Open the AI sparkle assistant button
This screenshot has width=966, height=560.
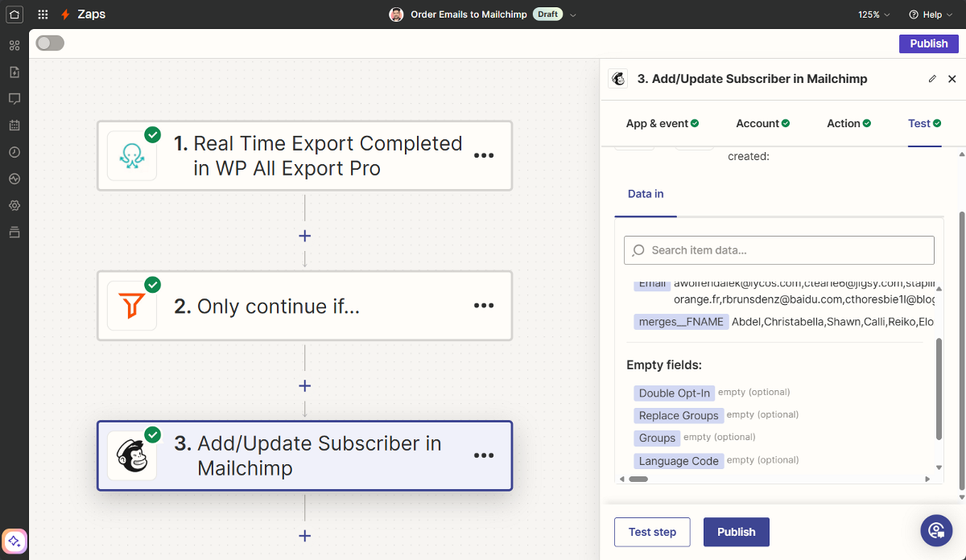tap(14, 541)
